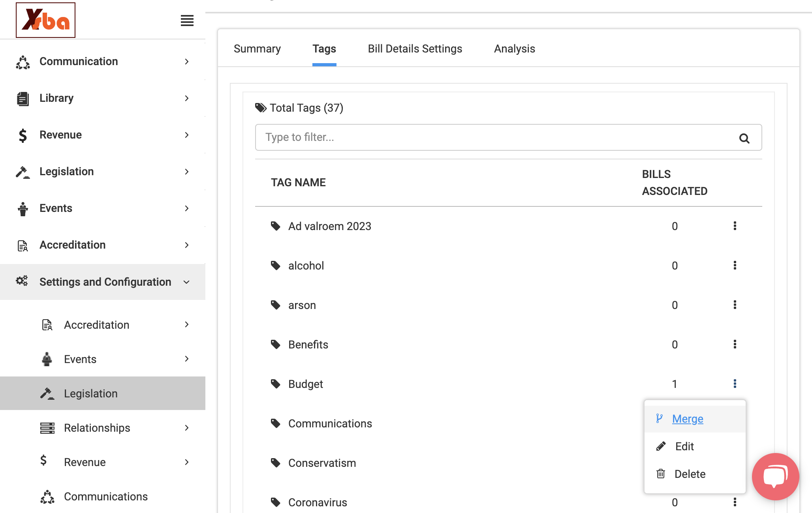Expand the submenu Accreditation chevron
Viewport: 812px width, 513px height.
click(x=187, y=324)
